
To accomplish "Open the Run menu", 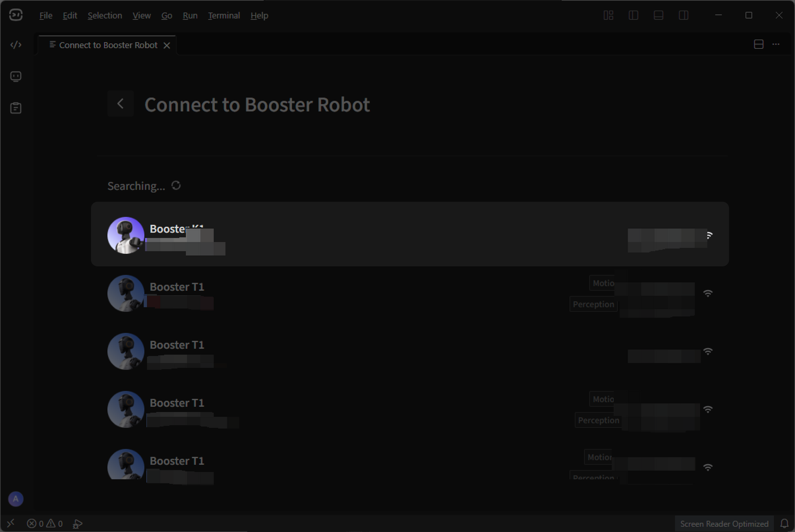I will pyautogui.click(x=190, y=15).
